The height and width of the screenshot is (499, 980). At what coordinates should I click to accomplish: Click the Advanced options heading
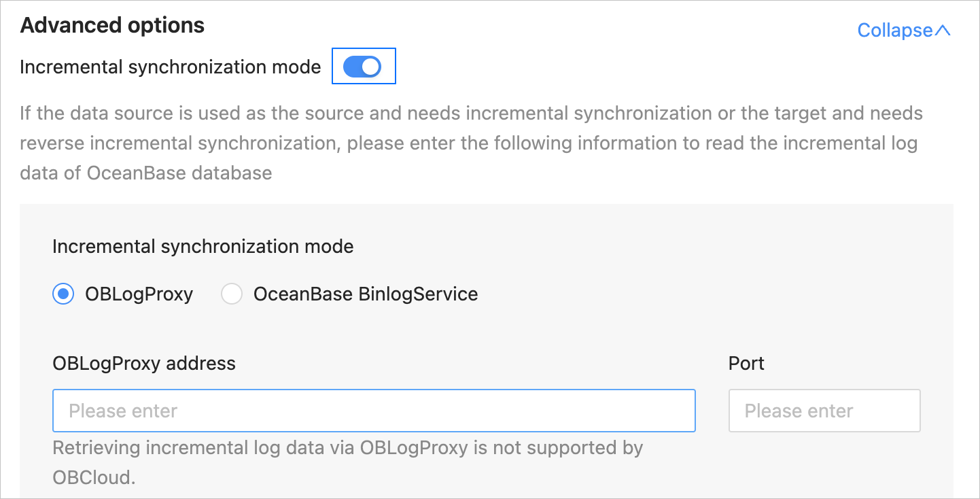[x=112, y=25]
